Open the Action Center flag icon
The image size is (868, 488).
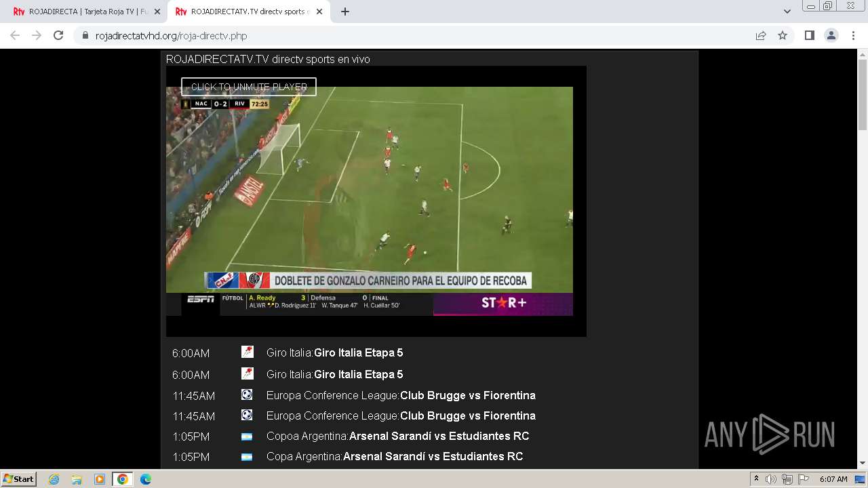click(x=804, y=479)
